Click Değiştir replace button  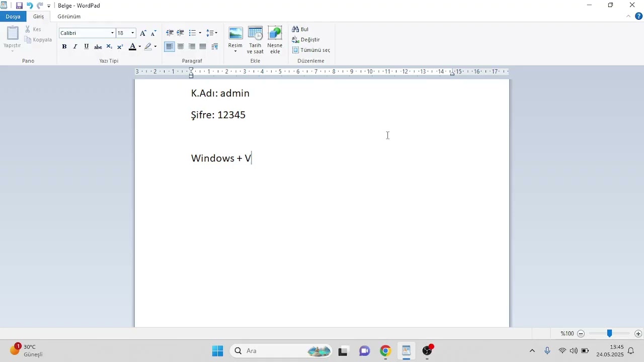tap(306, 40)
